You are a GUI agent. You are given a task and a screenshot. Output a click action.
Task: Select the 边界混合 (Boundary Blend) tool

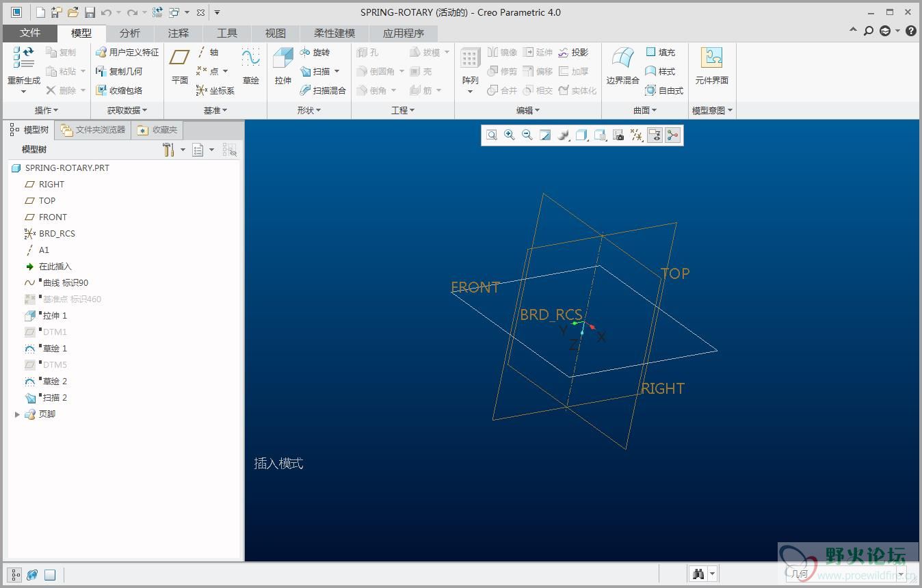622,67
